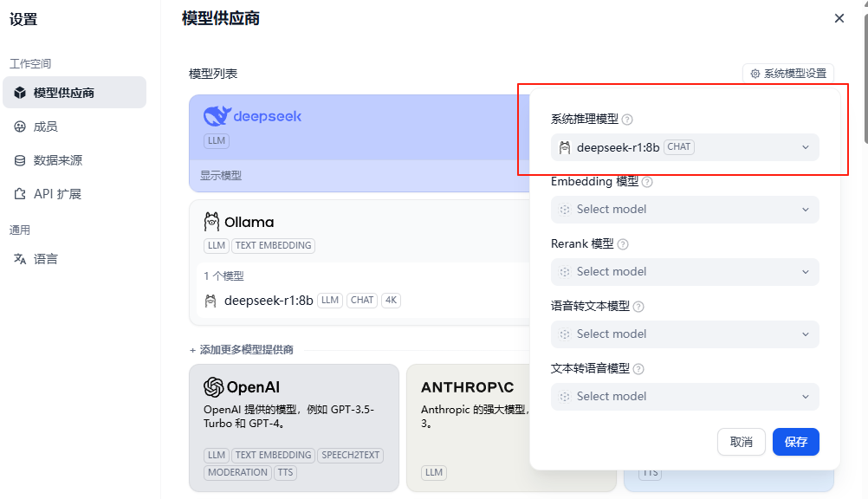This screenshot has width=868, height=499.
Task: Click the 添加更多模型提供商 label
Action: (x=246, y=350)
